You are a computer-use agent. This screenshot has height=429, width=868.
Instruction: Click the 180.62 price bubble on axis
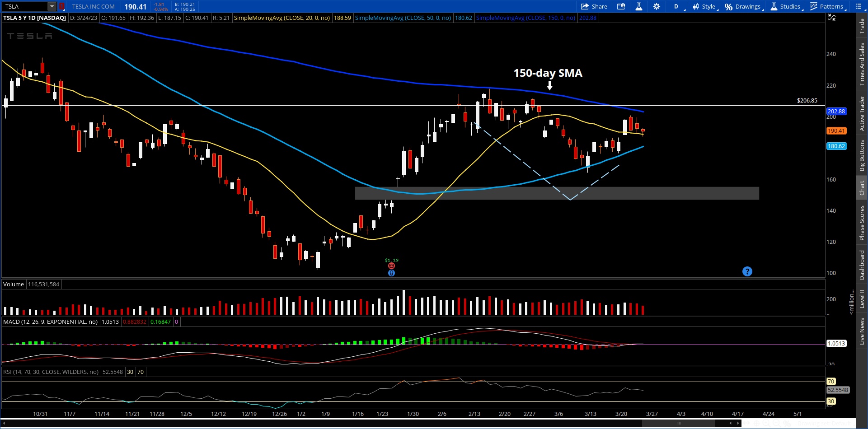(x=836, y=146)
